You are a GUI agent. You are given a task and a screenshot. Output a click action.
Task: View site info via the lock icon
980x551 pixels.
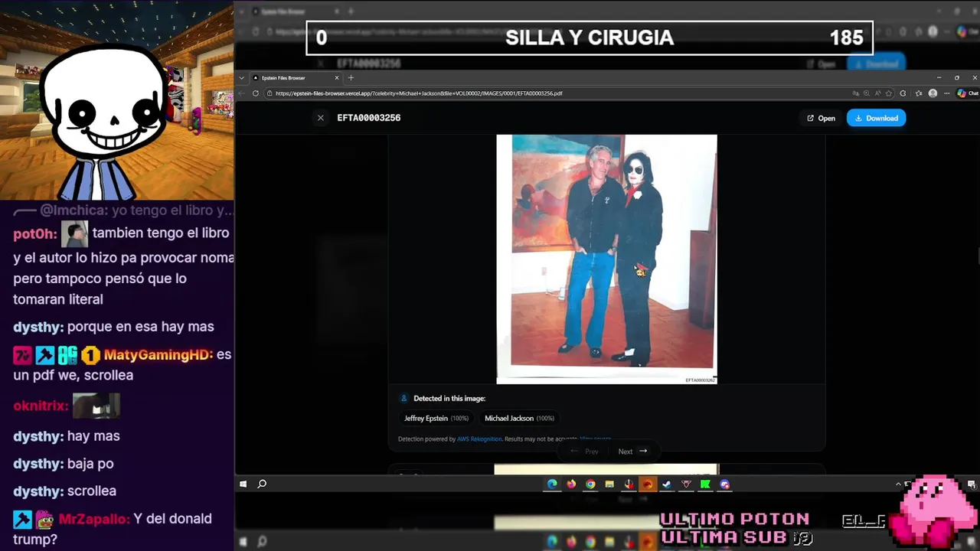pyautogui.click(x=269, y=93)
